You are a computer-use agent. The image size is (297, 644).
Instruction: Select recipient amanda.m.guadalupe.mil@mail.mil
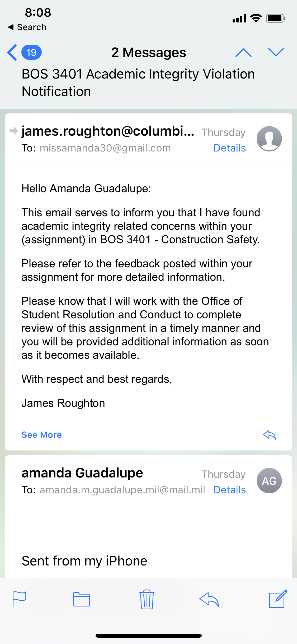122,490
